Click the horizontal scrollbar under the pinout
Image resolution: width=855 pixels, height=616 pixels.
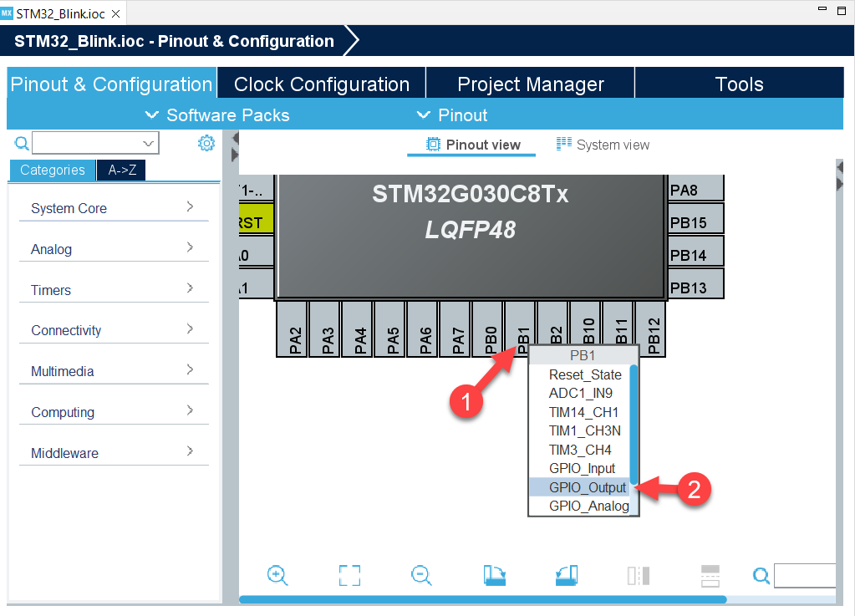(482, 599)
